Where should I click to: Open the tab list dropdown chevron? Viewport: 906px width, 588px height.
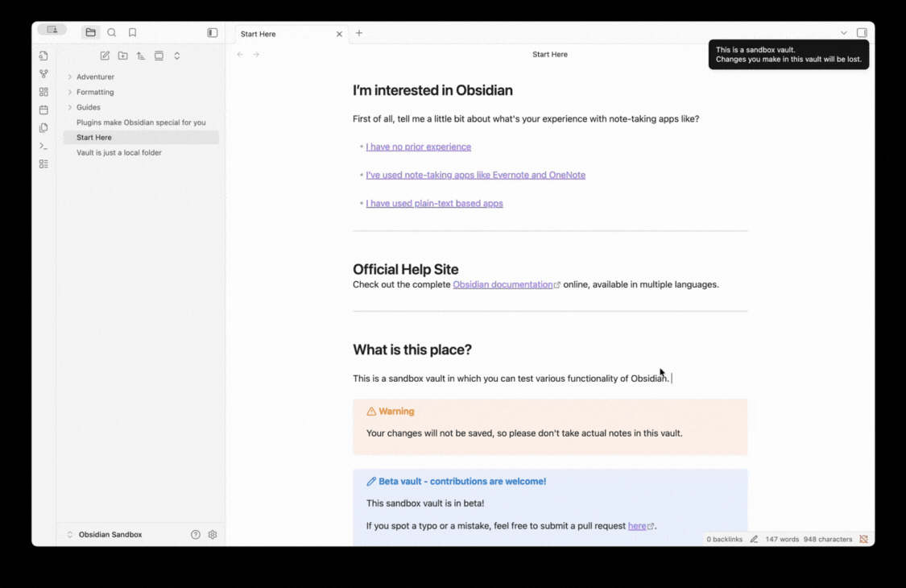844,33
